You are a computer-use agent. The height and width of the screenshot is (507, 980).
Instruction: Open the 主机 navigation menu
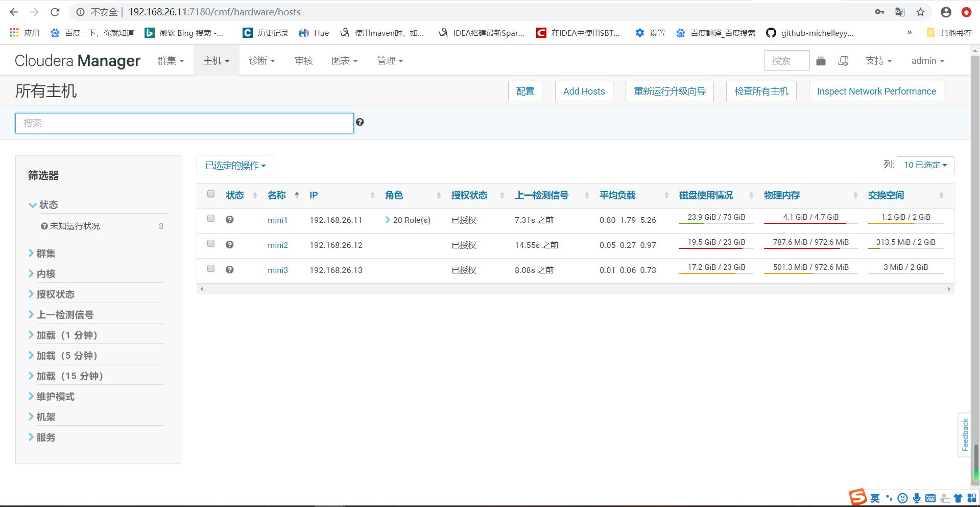pyautogui.click(x=217, y=61)
